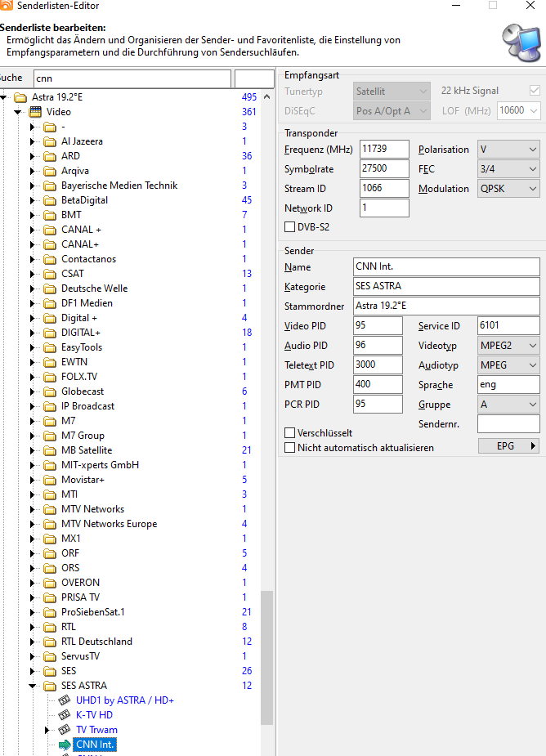Expand the ARD folder node
546x756 pixels.
coord(33,156)
